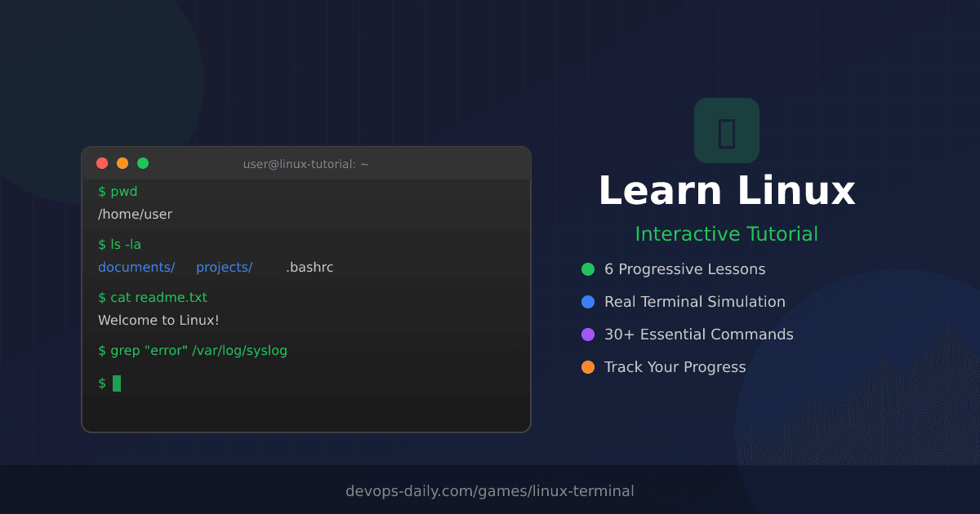Screen dimensions: 980x514
Task: Click the purple dot beside 30+ Essential Commands
Action: click(586, 334)
